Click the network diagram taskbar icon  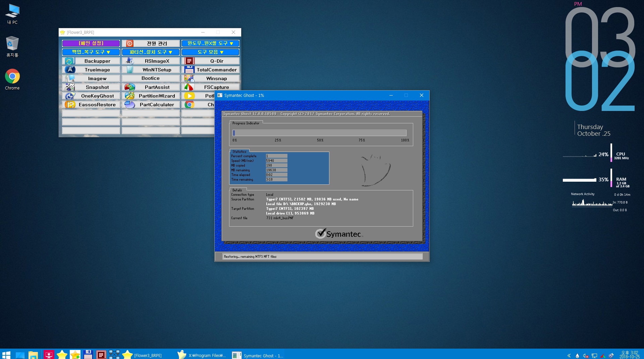coord(114,355)
